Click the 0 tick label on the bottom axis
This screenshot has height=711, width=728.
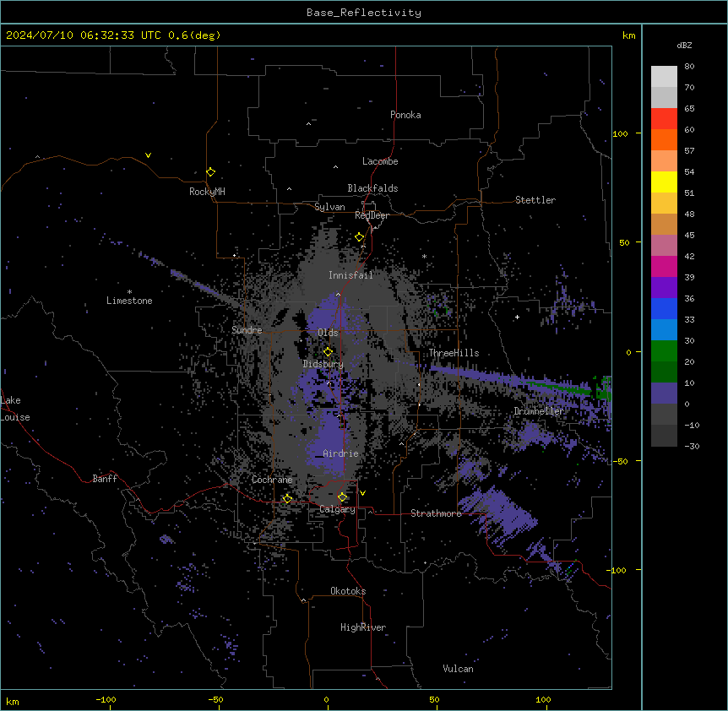tap(326, 699)
